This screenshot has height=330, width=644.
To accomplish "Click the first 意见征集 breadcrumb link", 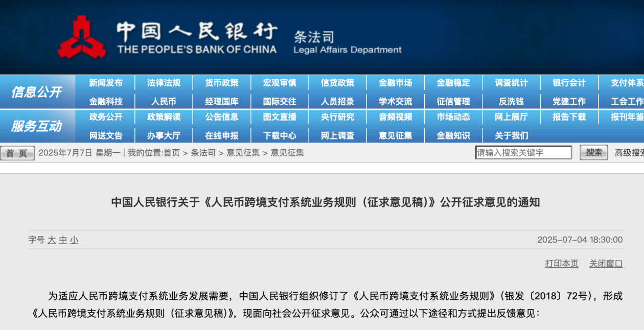I will click(x=243, y=153).
